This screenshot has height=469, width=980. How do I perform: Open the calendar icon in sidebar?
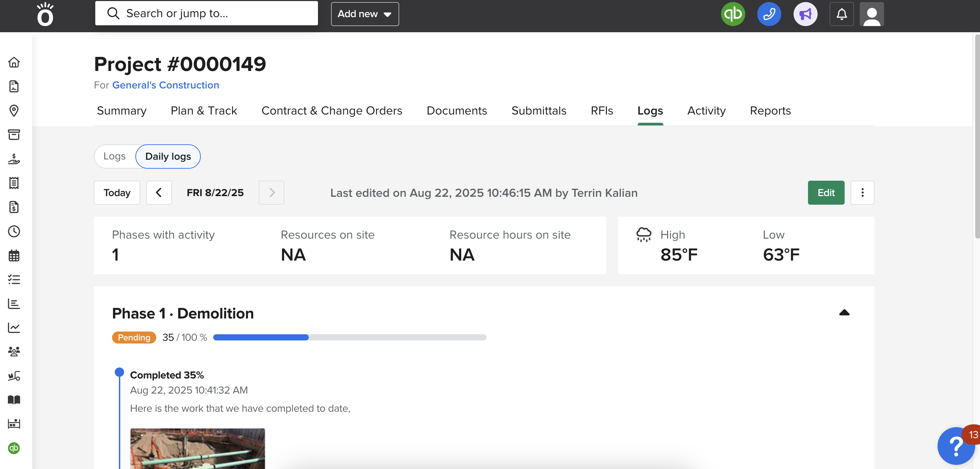(14, 255)
